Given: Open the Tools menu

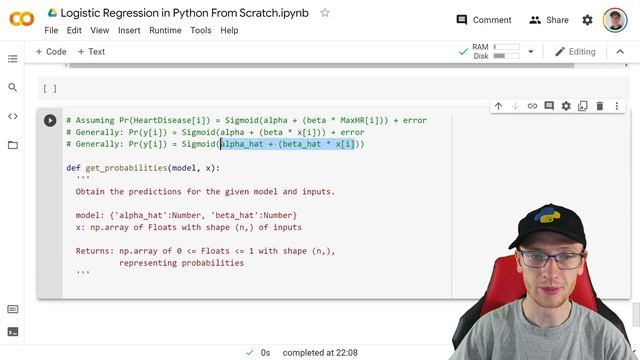Looking at the screenshot, I should tap(200, 30).
